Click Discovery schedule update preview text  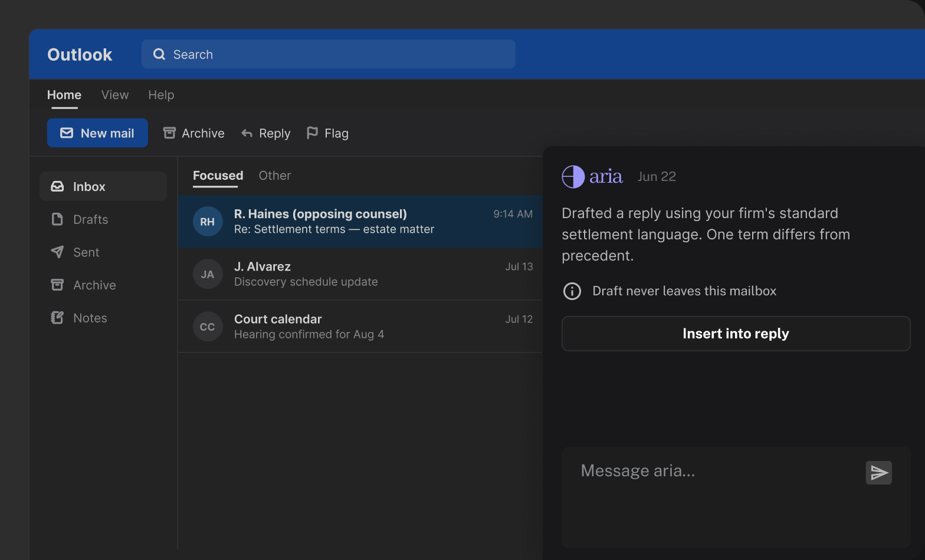tap(306, 282)
